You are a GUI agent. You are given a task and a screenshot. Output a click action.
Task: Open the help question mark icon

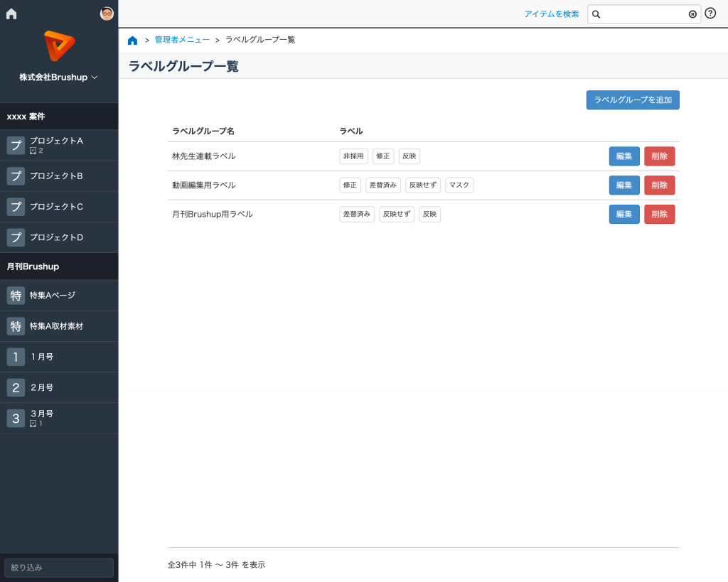click(710, 14)
